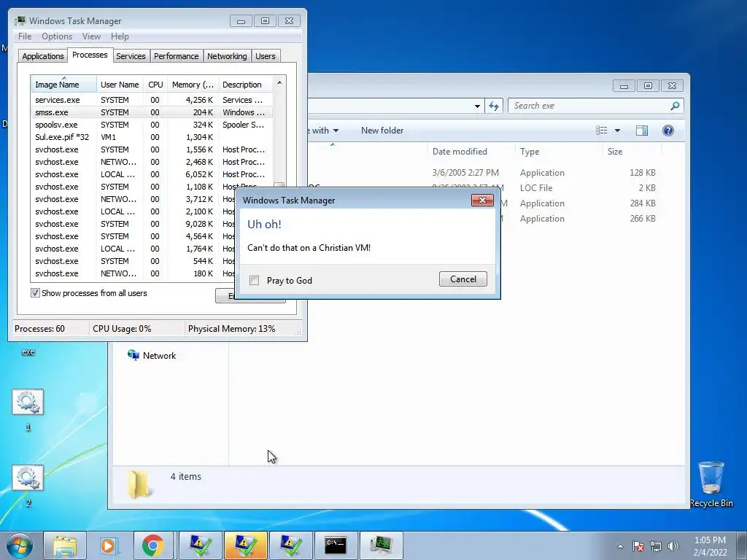Open Windows Explorer from the taskbar
Image resolution: width=747 pixels, height=560 pixels.
click(65, 545)
